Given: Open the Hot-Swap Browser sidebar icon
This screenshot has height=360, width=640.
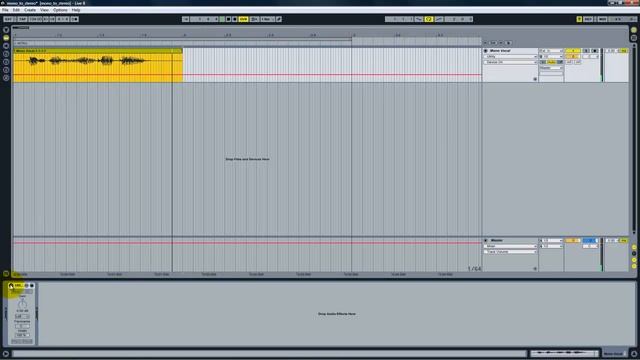Looking at the screenshot, I should coord(6,78).
